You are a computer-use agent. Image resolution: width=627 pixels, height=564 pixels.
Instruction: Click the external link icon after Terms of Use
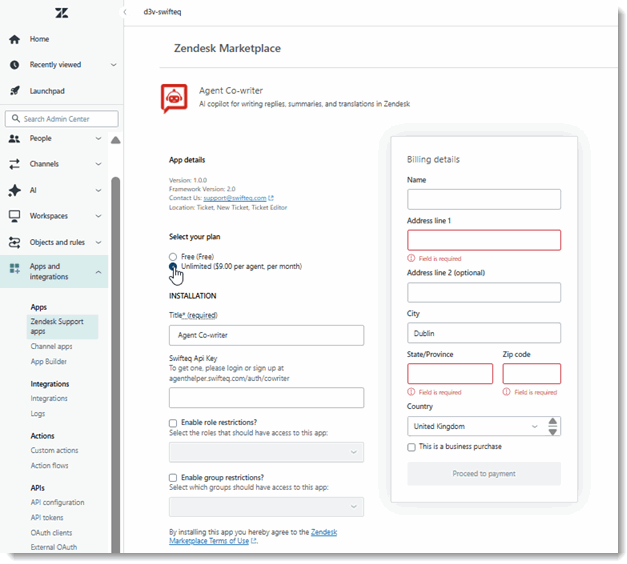point(254,541)
